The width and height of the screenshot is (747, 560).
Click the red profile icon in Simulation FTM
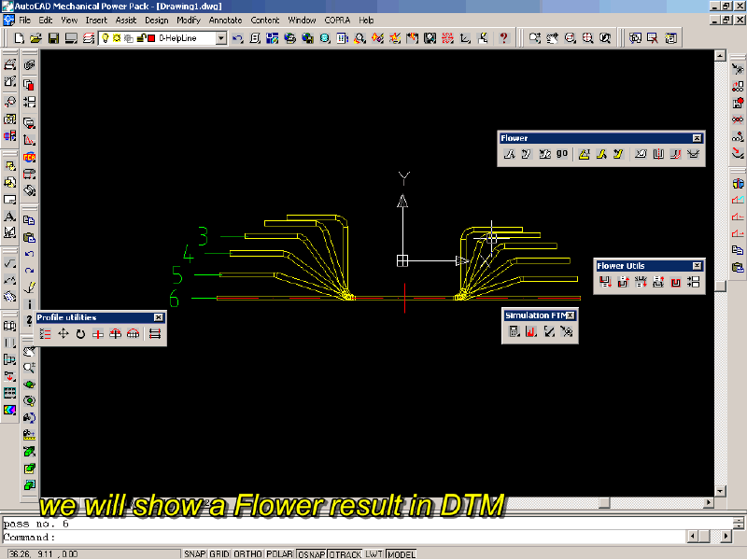click(531, 331)
